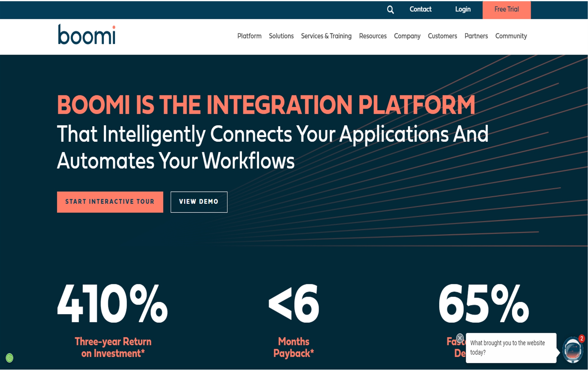Open the Platform navigation dropdown
This screenshot has height=371, width=588.
click(x=249, y=36)
